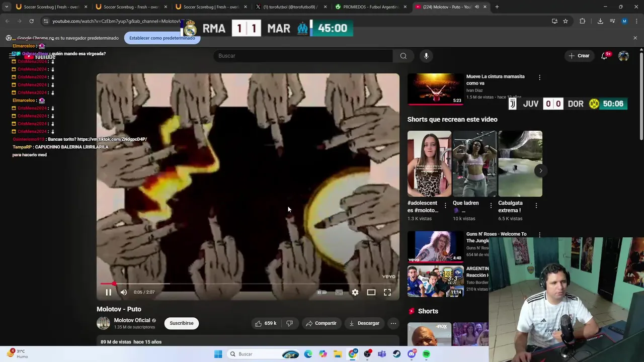The width and height of the screenshot is (644, 362).
Task: Open more actions menu beside Descargar
Action: (393, 323)
